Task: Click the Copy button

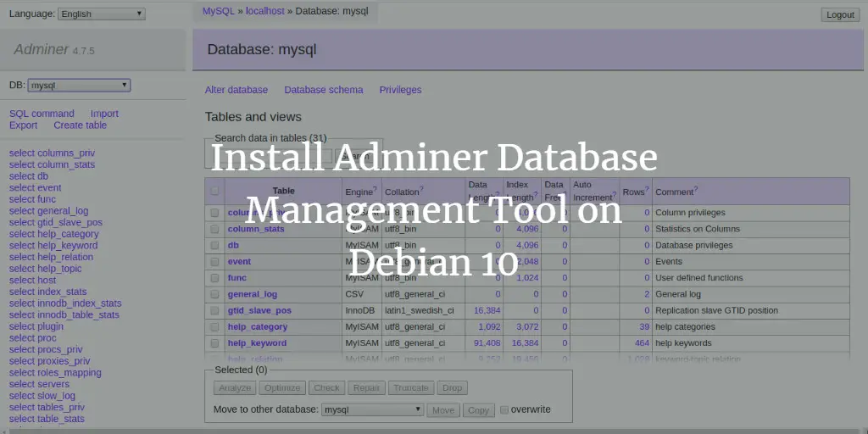Action: point(478,410)
